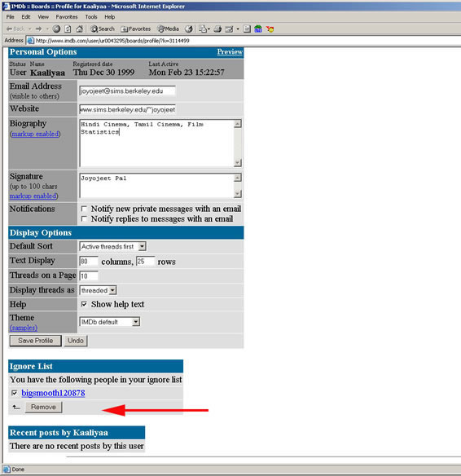Click the 'Mon Feb 23 15:22:57' last active text
The height and width of the screenshot is (476, 461).
[187, 73]
